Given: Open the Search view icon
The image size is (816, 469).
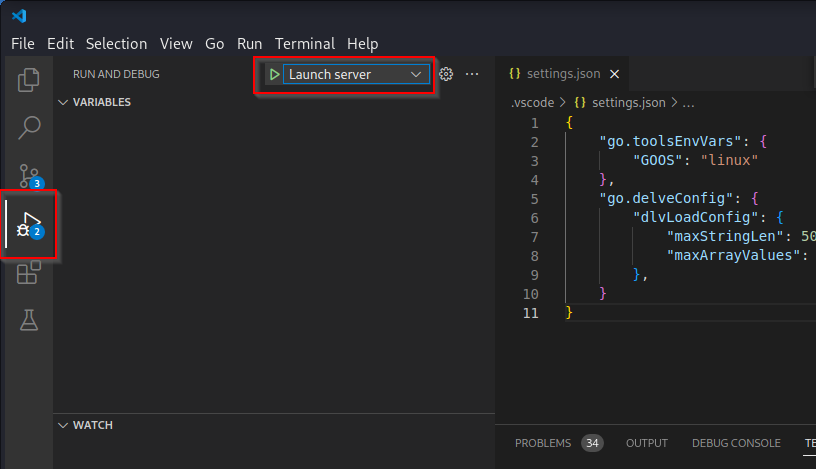Looking at the screenshot, I should [x=29, y=127].
